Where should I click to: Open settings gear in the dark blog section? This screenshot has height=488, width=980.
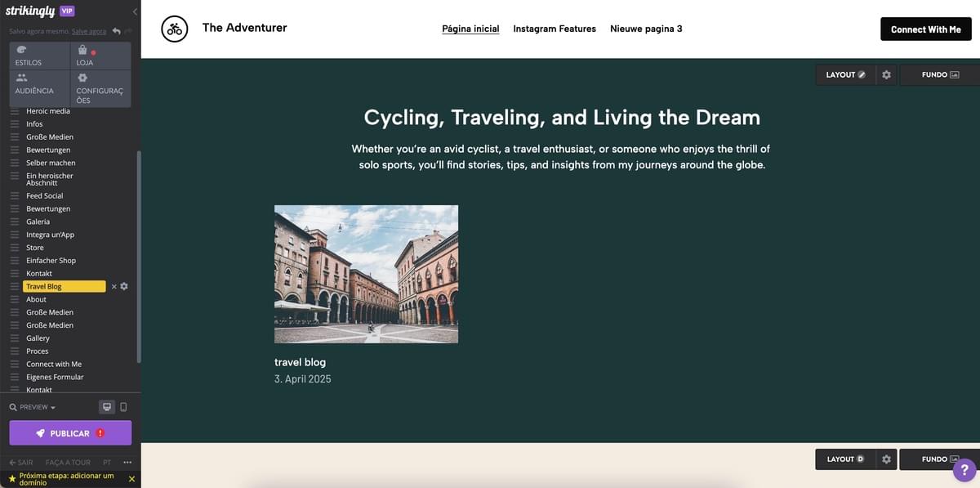[887, 74]
